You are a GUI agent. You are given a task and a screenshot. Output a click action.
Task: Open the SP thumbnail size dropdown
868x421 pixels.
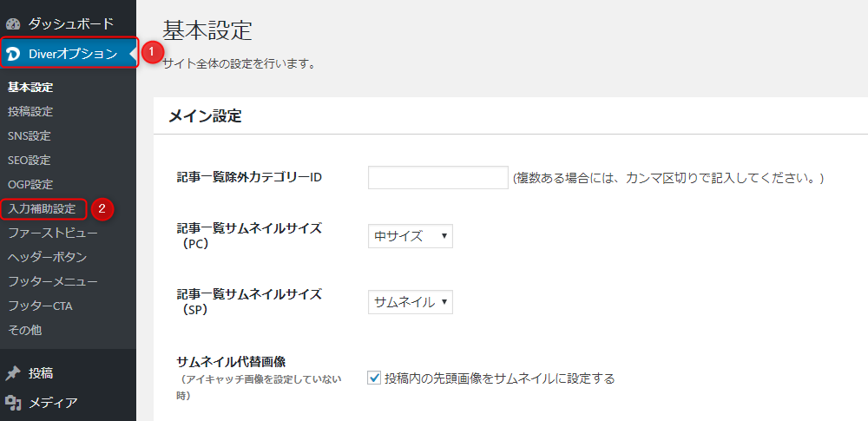click(410, 302)
